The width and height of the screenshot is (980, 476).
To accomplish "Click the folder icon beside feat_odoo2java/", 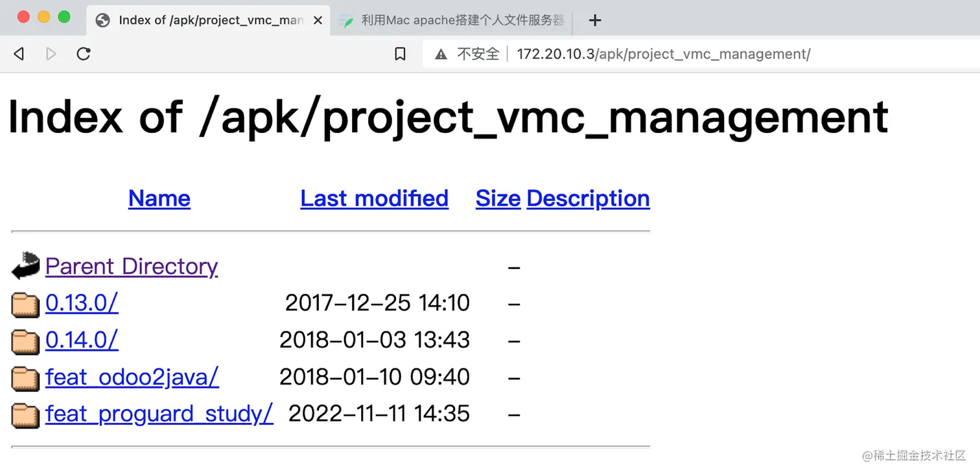I will 25,378.
